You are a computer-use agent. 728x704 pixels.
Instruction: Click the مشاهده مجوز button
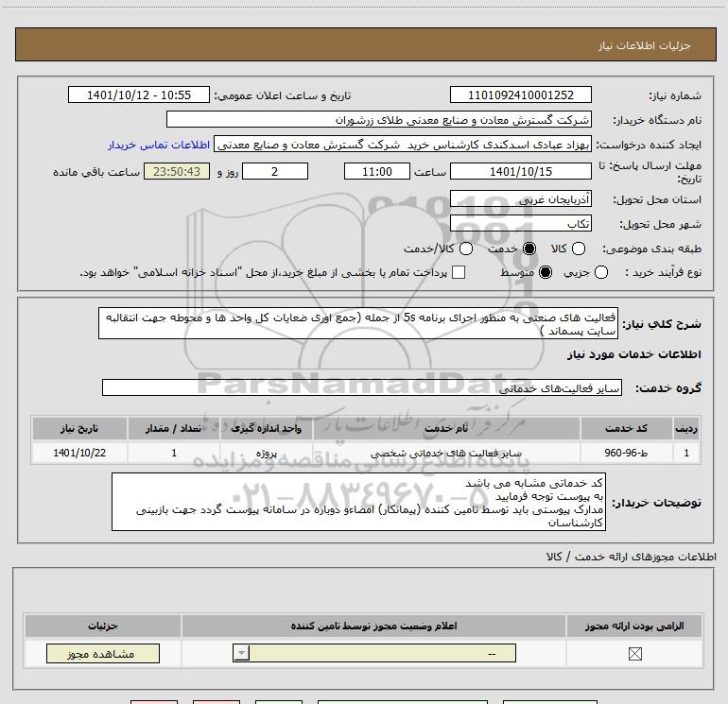click(x=103, y=653)
